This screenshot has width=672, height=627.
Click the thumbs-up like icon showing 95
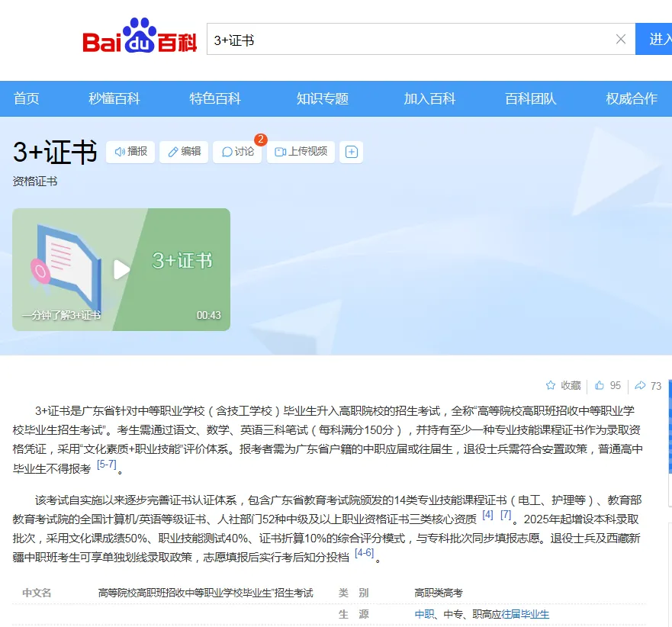click(x=599, y=385)
